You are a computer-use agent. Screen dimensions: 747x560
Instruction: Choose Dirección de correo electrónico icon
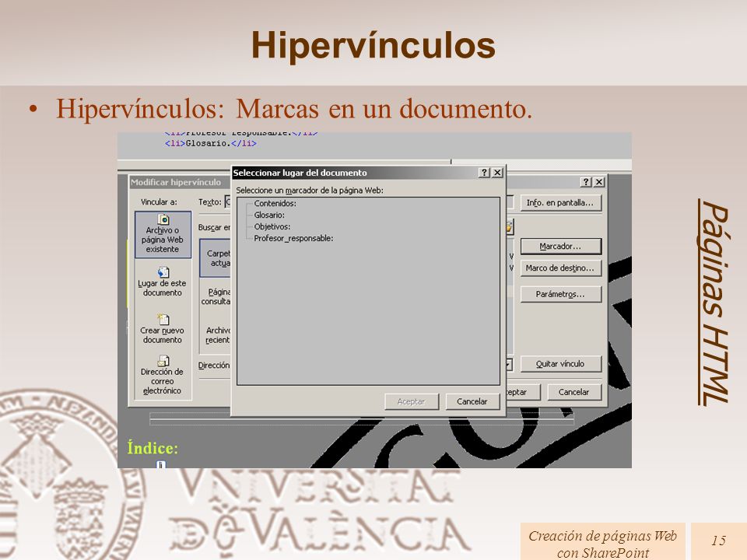(x=163, y=375)
